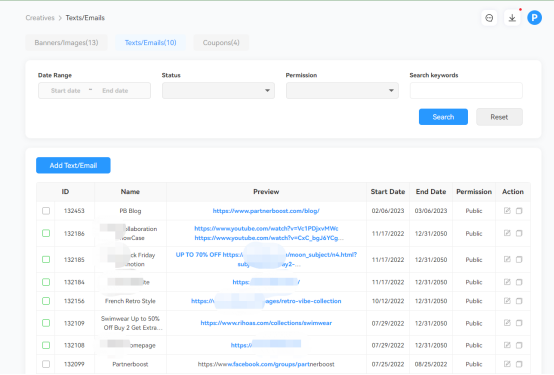
Task: Open the retro-vibe-collection preview link
Action: 266,301
